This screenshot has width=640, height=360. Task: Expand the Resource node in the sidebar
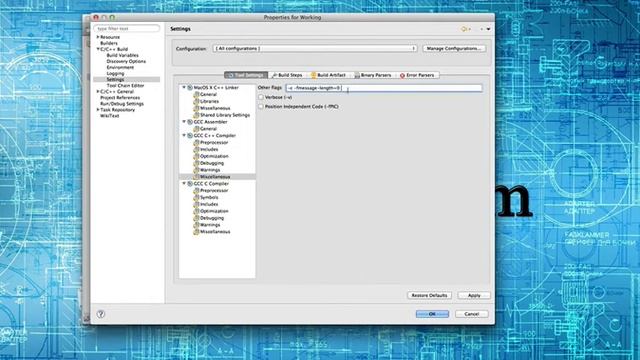[98, 37]
